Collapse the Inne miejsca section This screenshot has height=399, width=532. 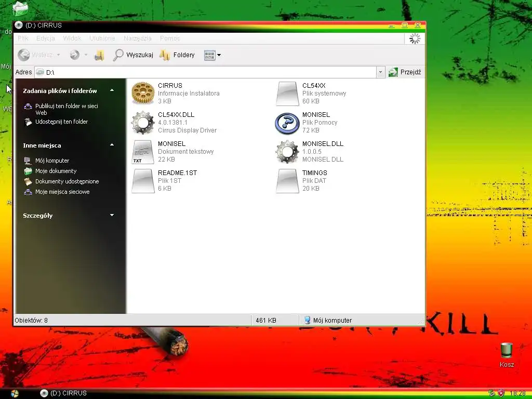tap(112, 145)
